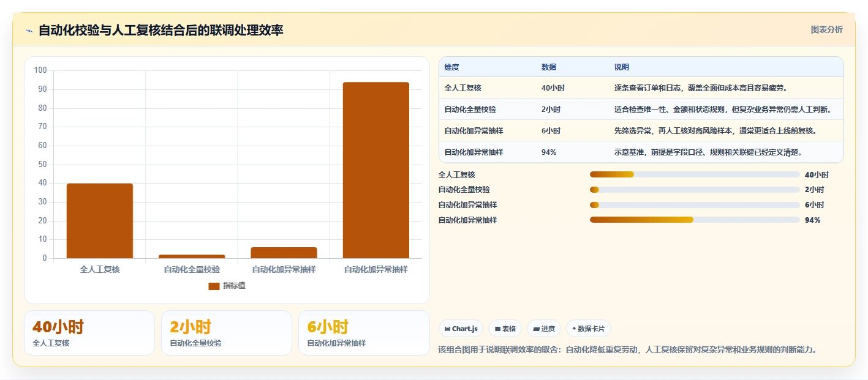This screenshot has height=380, width=868.
Task: Click the 全人工复核 progress bar
Action: pos(695,174)
